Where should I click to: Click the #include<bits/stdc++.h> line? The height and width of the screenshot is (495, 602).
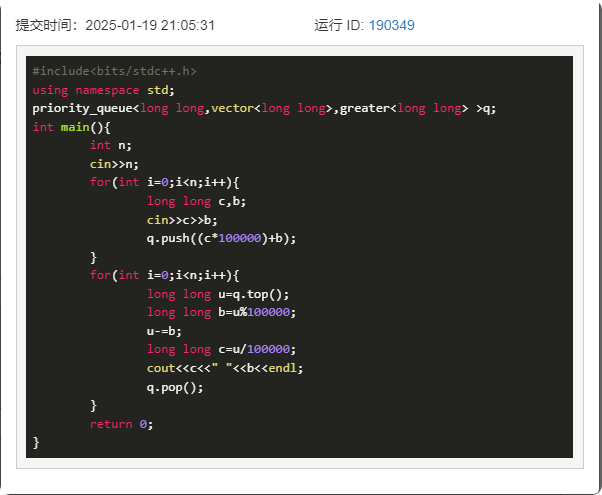[x=114, y=71]
